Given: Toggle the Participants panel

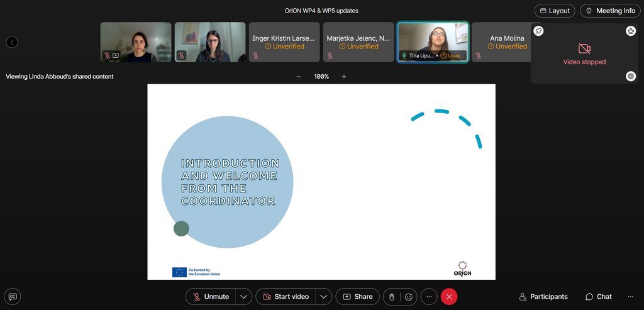Looking at the screenshot, I should [543, 297].
